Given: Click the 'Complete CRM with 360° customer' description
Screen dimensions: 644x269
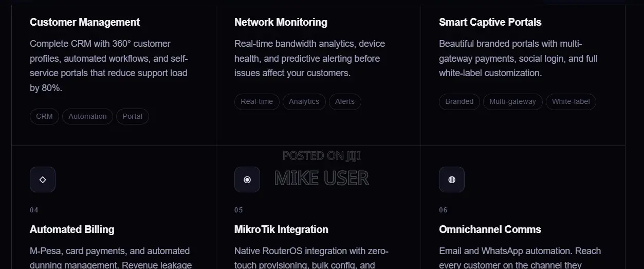Looking at the screenshot, I should pos(109,66).
